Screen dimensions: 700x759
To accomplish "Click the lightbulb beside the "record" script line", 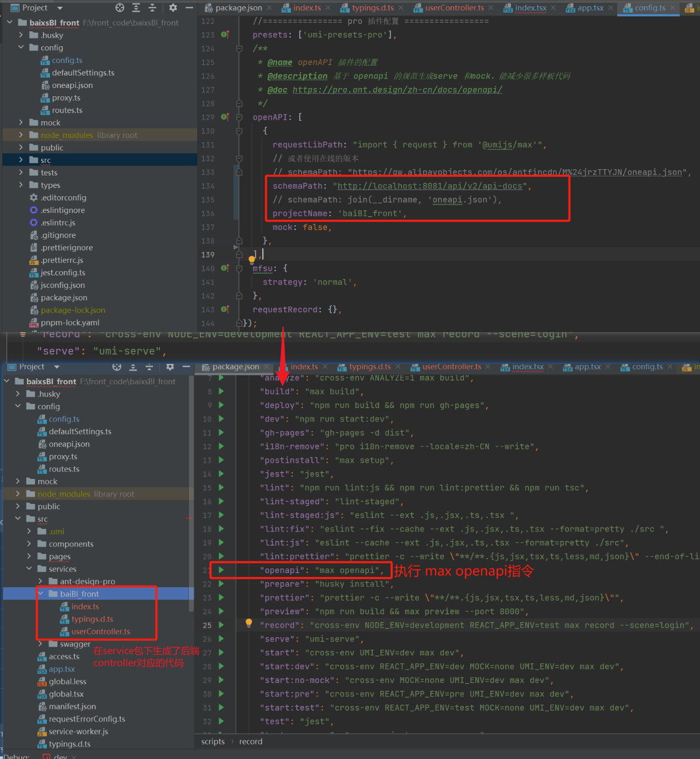I will [249, 623].
